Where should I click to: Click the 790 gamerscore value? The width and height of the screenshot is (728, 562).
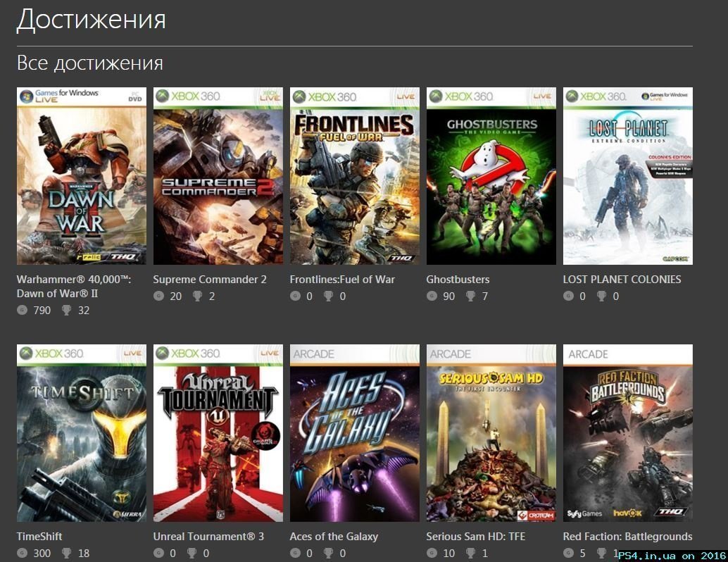click(42, 311)
